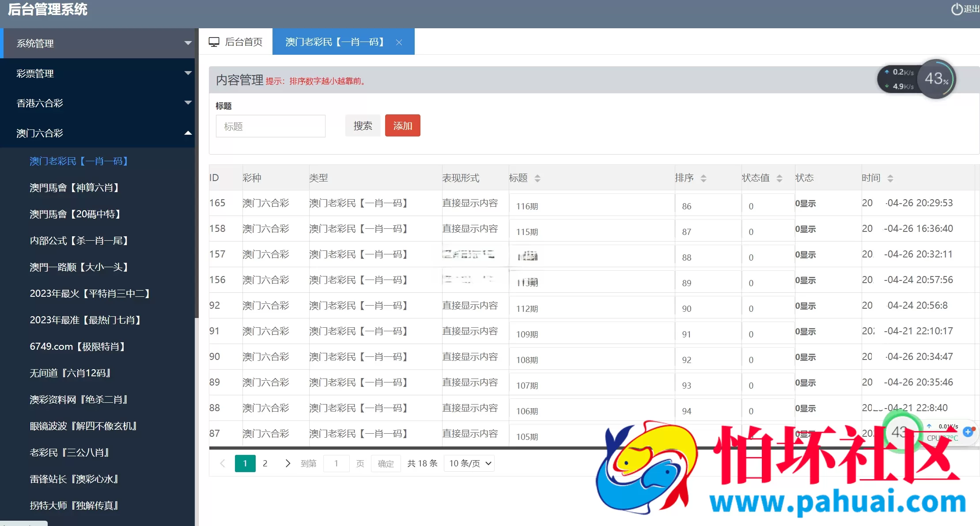
Task: Open 澳門馬會【20碼中特】 in sidebar
Action: click(x=75, y=214)
